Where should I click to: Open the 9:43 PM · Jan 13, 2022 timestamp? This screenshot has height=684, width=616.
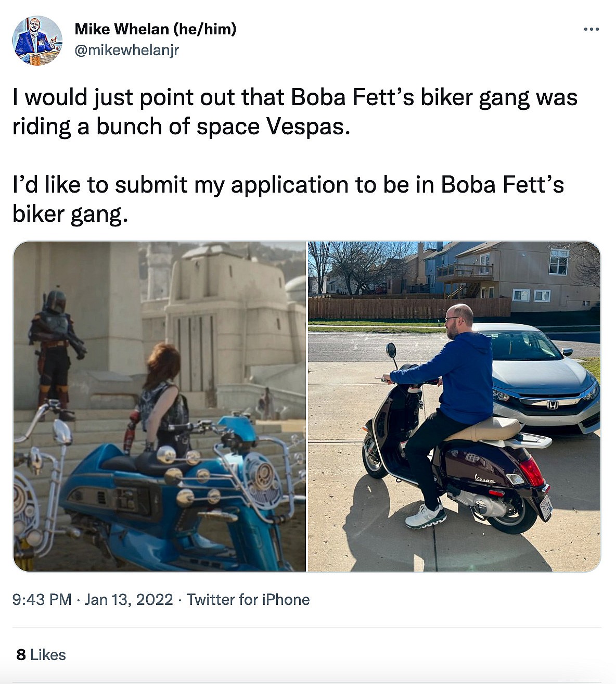[93, 599]
